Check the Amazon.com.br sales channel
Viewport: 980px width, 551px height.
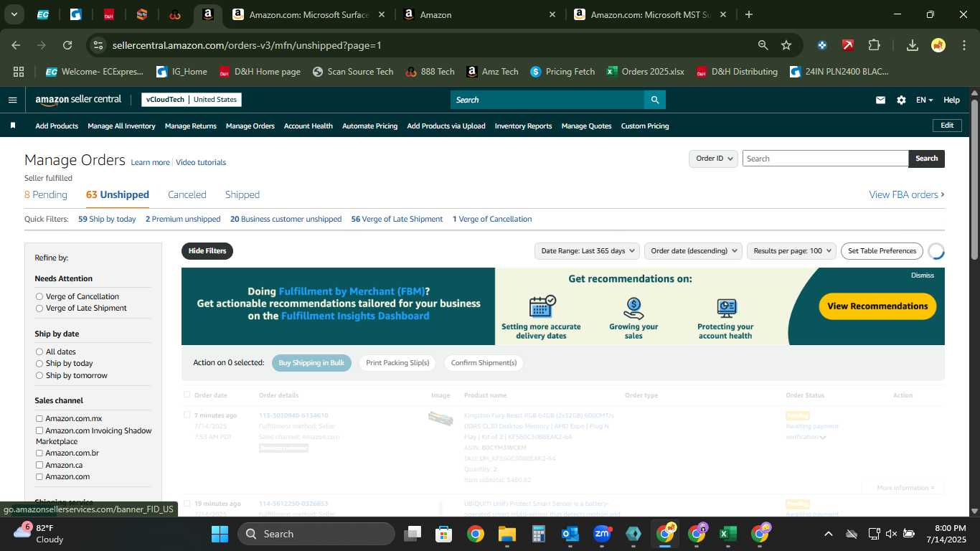pyautogui.click(x=39, y=453)
